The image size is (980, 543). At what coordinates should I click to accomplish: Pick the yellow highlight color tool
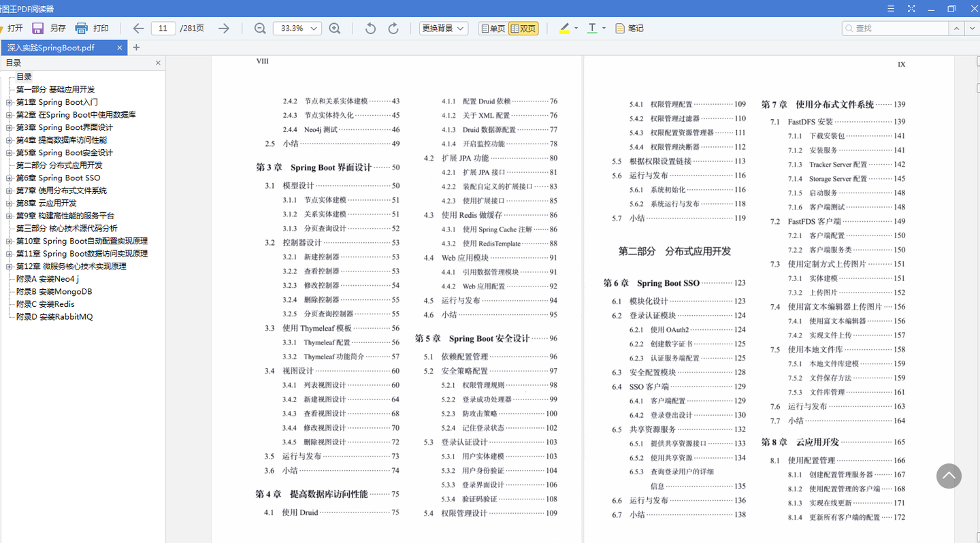[x=564, y=29]
